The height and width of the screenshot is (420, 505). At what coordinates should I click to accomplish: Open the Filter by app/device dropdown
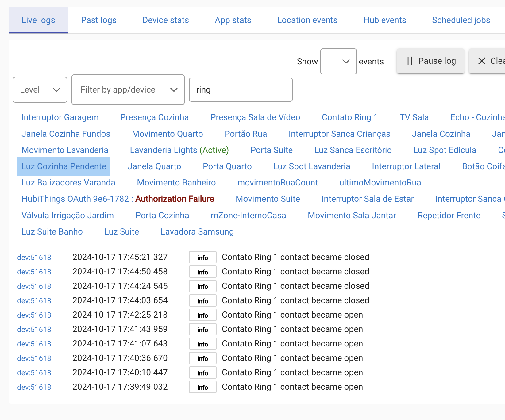coord(128,90)
